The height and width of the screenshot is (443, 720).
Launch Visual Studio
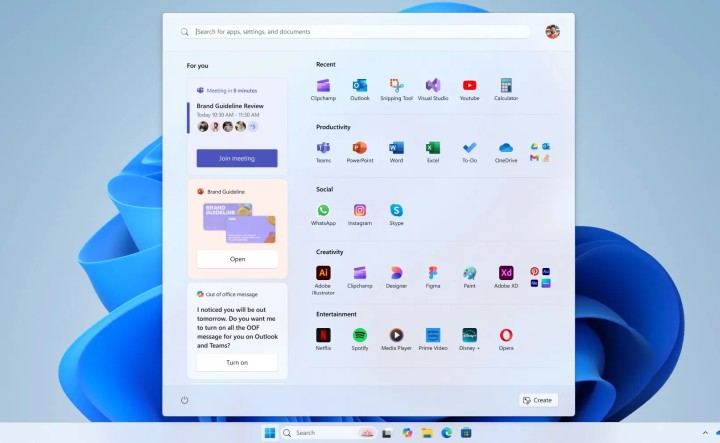click(x=433, y=87)
